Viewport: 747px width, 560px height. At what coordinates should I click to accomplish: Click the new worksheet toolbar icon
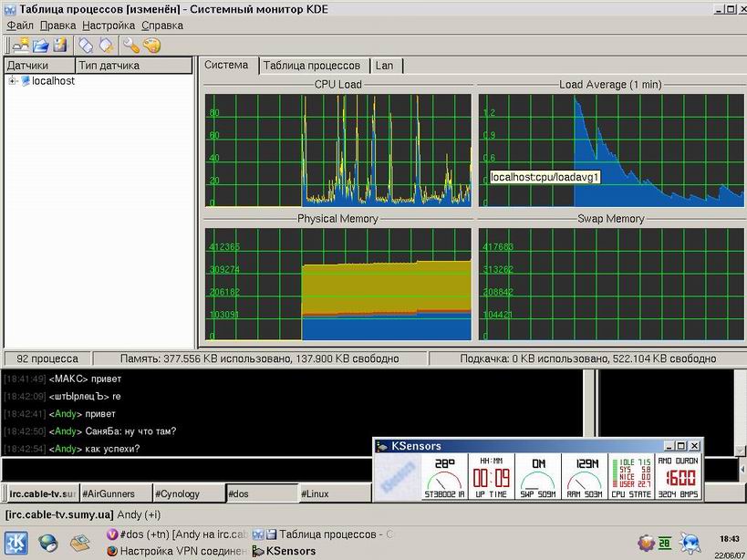[x=20, y=45]
